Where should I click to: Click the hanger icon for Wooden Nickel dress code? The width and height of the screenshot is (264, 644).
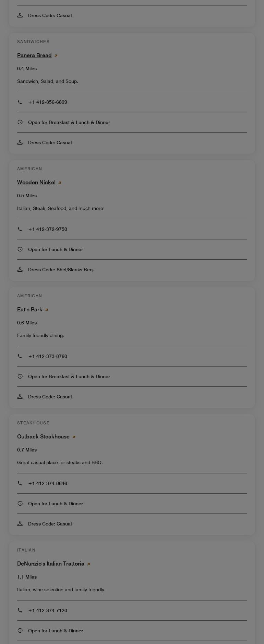pyautogui.click(x=20, y=270)
